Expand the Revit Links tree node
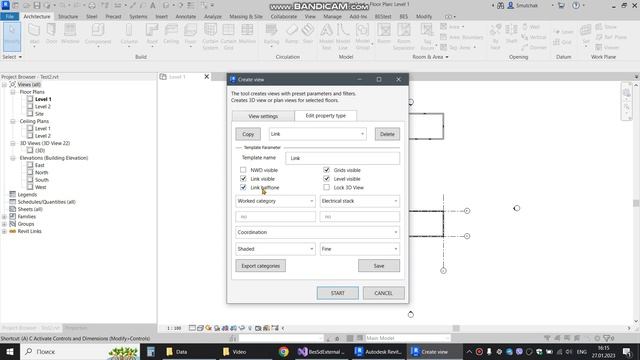 4,231
